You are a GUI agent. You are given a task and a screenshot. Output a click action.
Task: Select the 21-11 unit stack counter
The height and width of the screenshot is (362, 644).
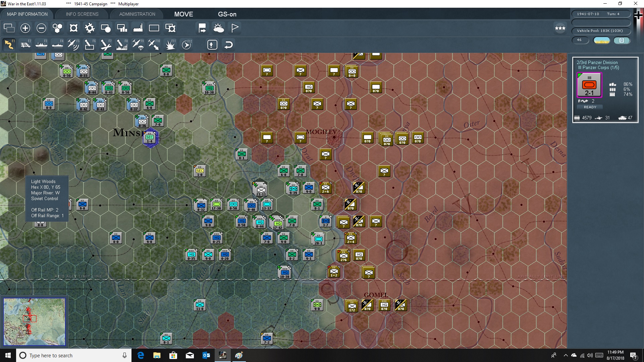coord(261,189)
